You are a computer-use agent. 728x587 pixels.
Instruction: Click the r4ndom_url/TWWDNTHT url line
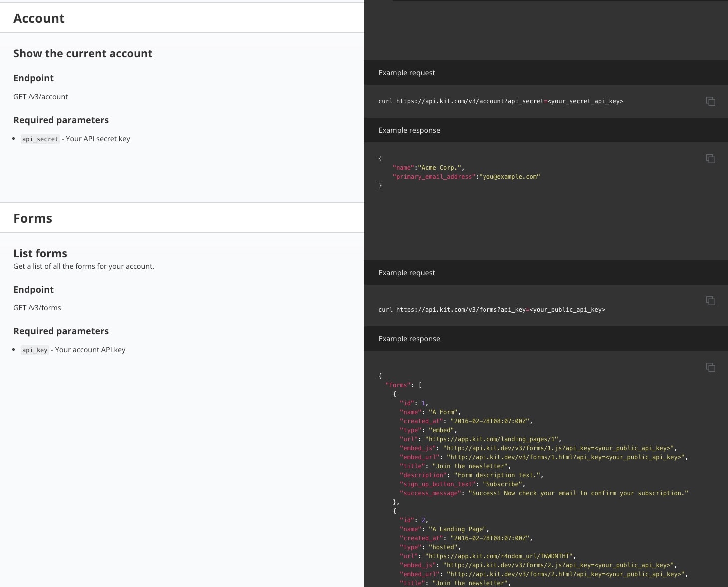click(488, 556)
